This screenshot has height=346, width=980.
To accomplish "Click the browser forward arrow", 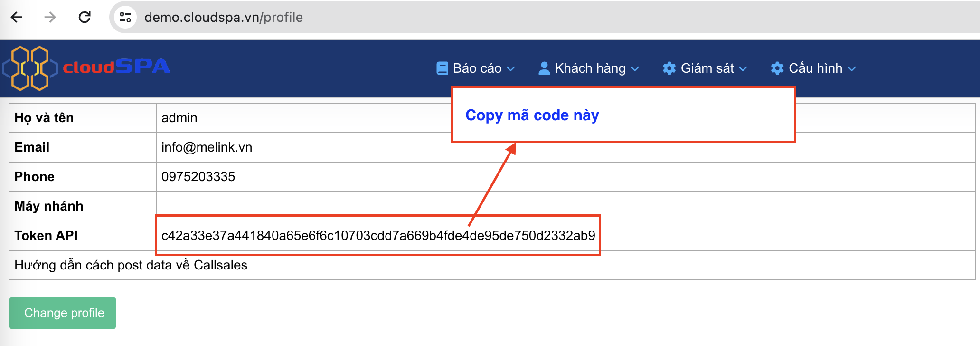I will [50, 18].
